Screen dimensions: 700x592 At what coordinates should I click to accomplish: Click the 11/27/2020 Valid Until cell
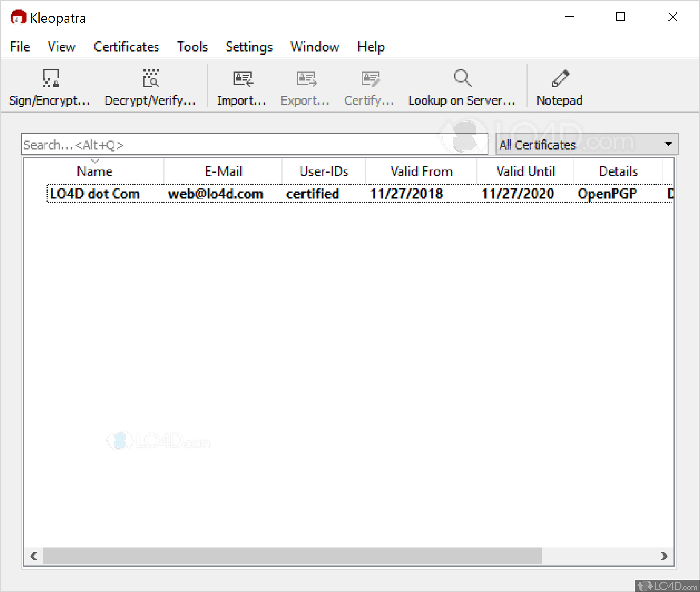click(x=518, y=194)
